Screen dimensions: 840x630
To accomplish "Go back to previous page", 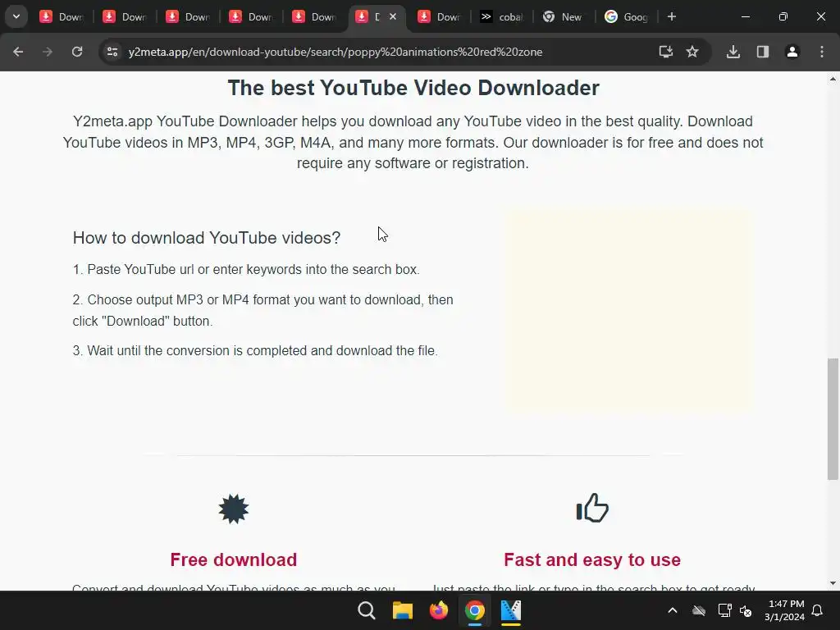I will [x=18, y=52].
